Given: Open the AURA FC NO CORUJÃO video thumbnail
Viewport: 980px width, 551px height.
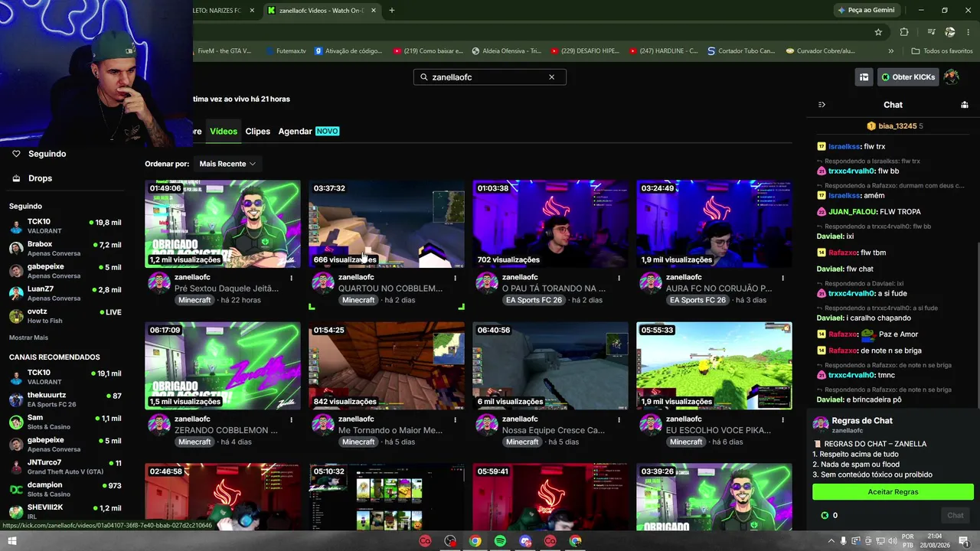Looking at the screenshot, I should [x=714, y=224].
